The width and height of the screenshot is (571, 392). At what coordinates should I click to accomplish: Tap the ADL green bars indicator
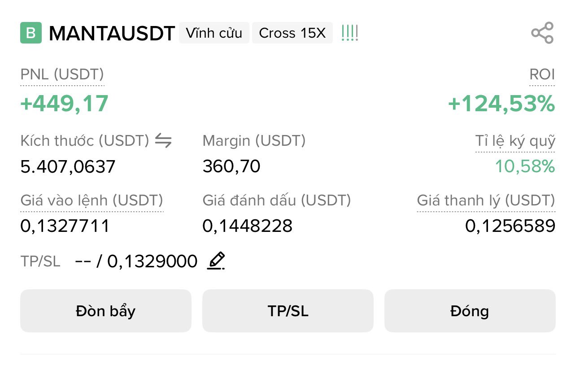click(349, 33)
